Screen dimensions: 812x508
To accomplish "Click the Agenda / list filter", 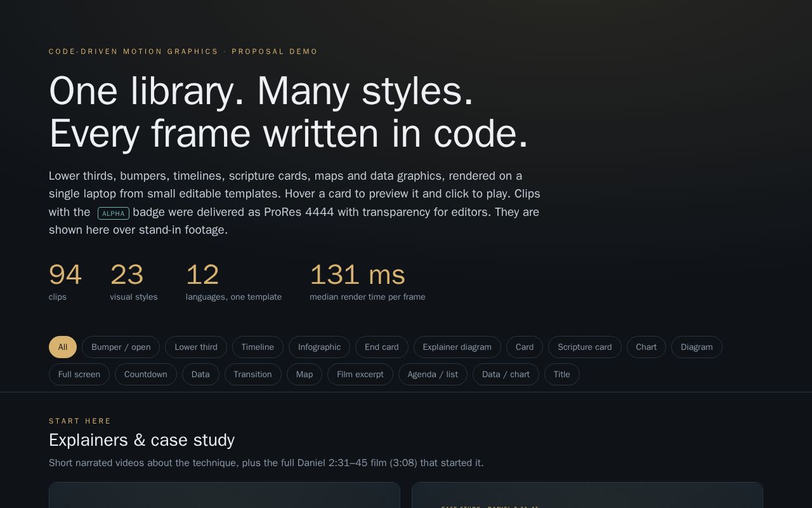I will click(433, 374).
